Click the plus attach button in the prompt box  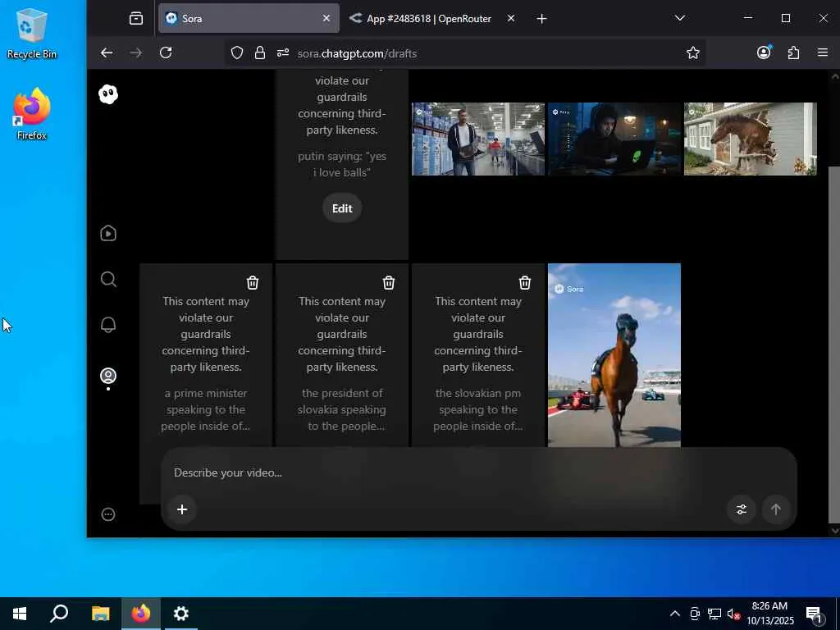point(182,509)
